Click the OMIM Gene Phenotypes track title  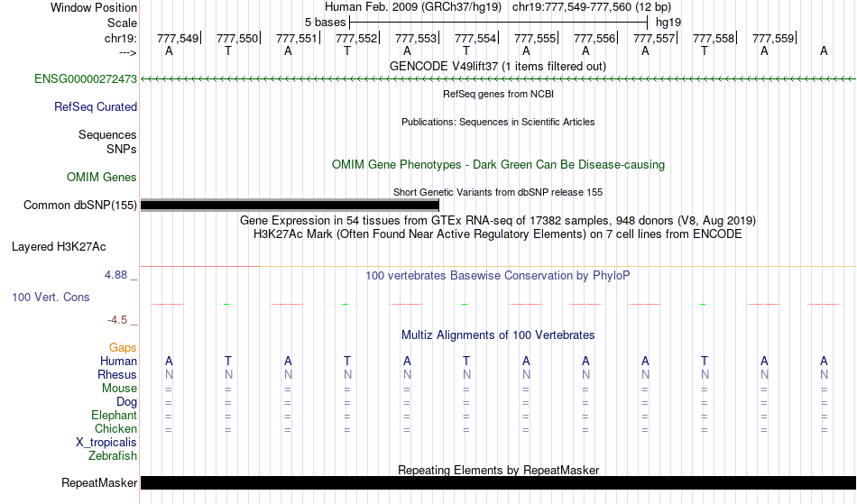pos(498,164)
